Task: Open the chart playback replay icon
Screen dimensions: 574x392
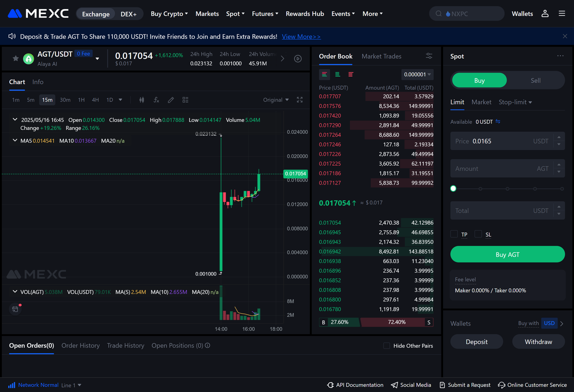Action: tap(298, 58)
